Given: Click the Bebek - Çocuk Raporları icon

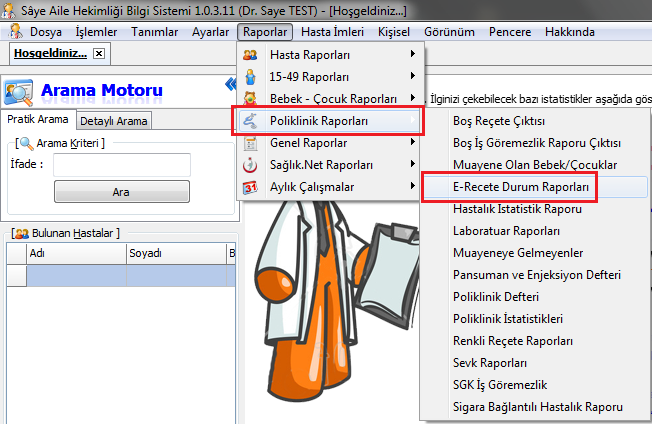Looking at the screenshot, I should click(250, 99).
